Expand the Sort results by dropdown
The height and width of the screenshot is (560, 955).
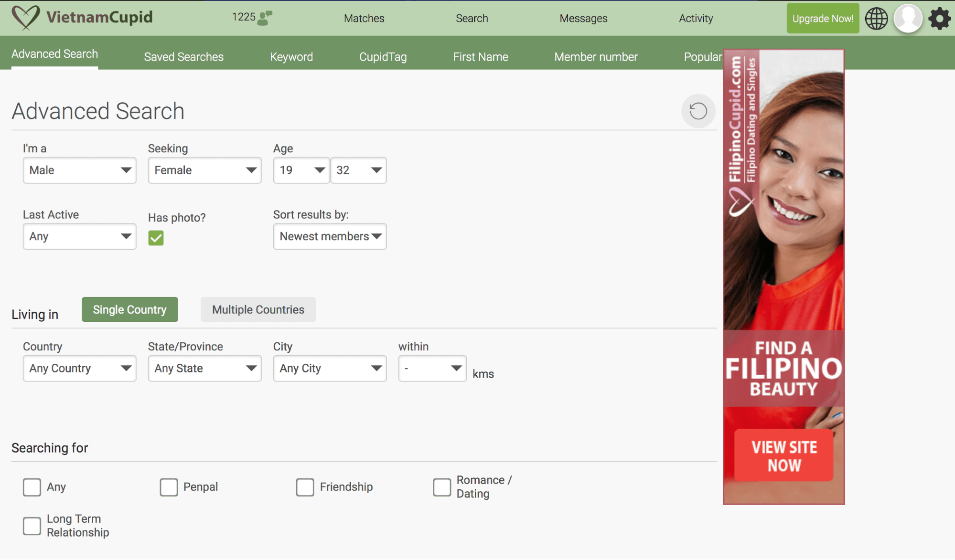point(330,235)
